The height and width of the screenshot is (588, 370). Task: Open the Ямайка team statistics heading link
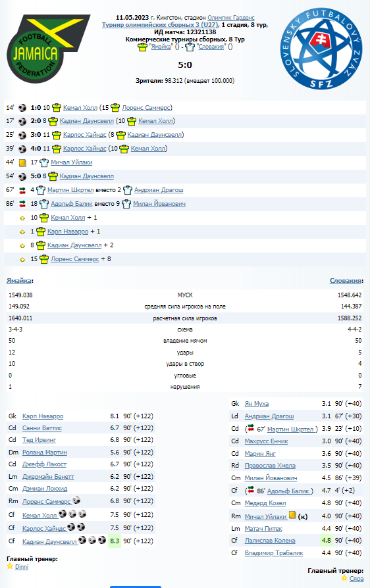19,280
